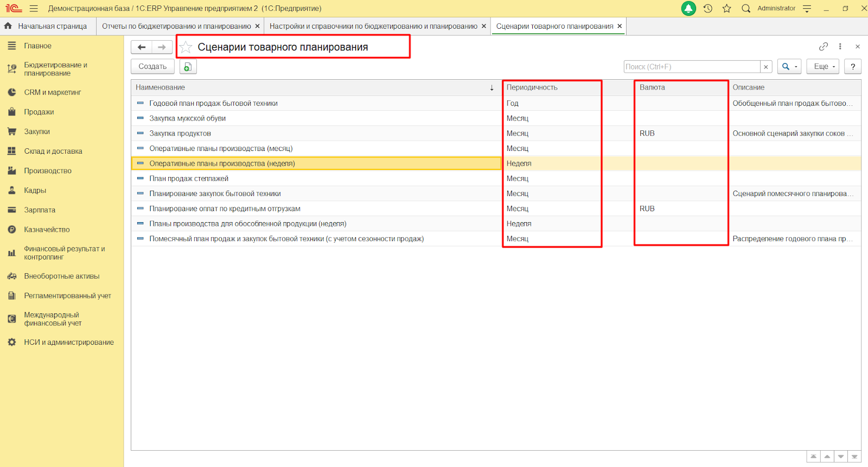This screenshot has width=868, height=467.
Task: Switch to Отчеты по бюджетированию и планированию tab
Action: point(176,26)
